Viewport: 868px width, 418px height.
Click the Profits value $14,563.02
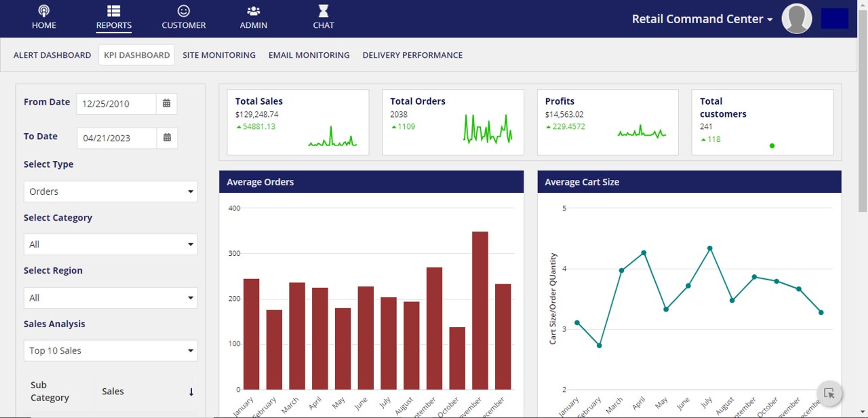click(x=564, y=114)
